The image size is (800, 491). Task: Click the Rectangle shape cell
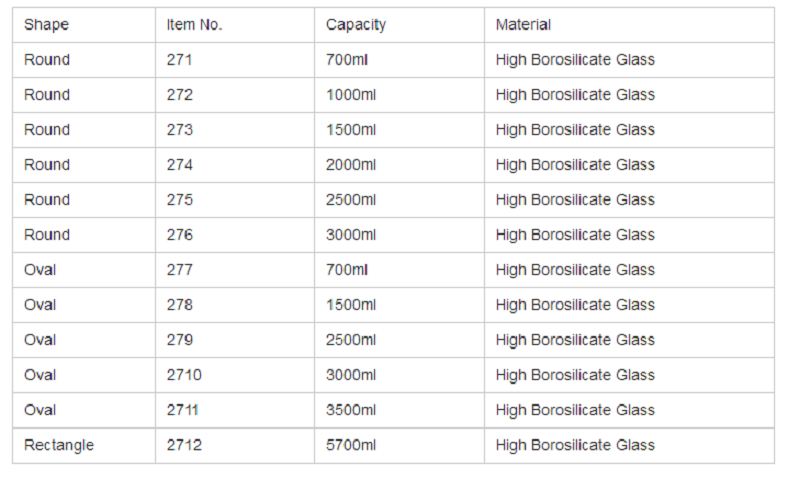coord(59,446)
